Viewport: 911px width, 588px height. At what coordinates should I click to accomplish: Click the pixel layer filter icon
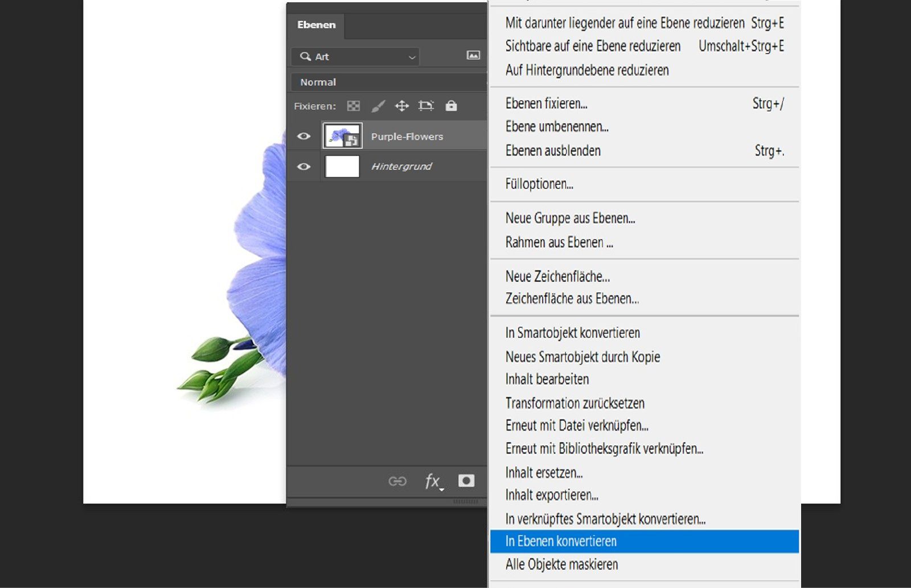coord(473,55)
